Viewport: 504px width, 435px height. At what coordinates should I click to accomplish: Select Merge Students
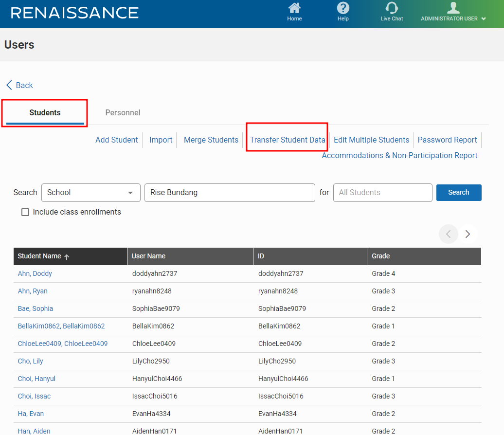[x=211, y=140]
